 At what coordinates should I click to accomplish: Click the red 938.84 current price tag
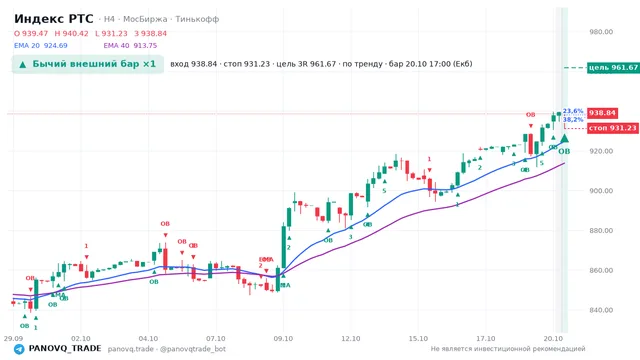click(602, 113)
